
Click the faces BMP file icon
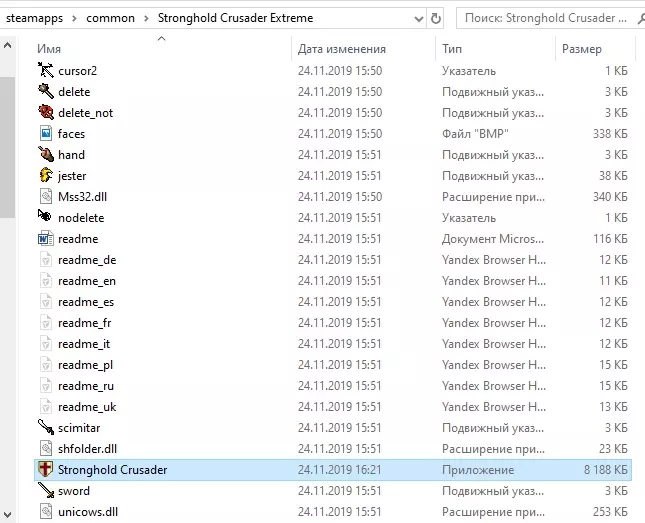pyautogui.click(x=46, y=133)
